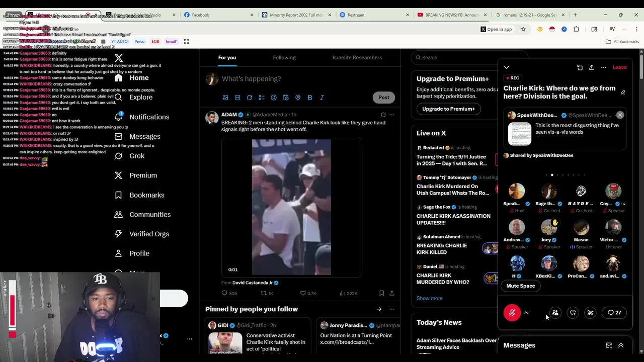Viewport: 644px width, 362px height.
Task: Add a poll to the post
Action: (x=262, y=98)
